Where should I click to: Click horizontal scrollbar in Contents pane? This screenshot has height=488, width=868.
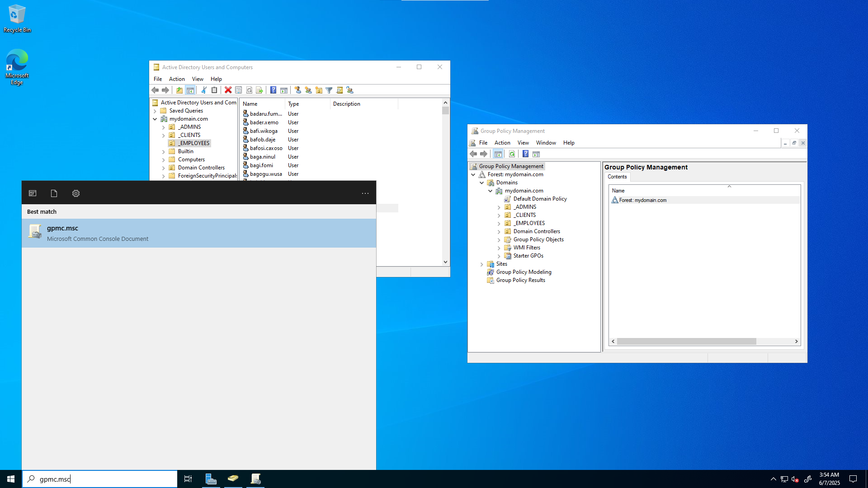click(x=686, y=342)
